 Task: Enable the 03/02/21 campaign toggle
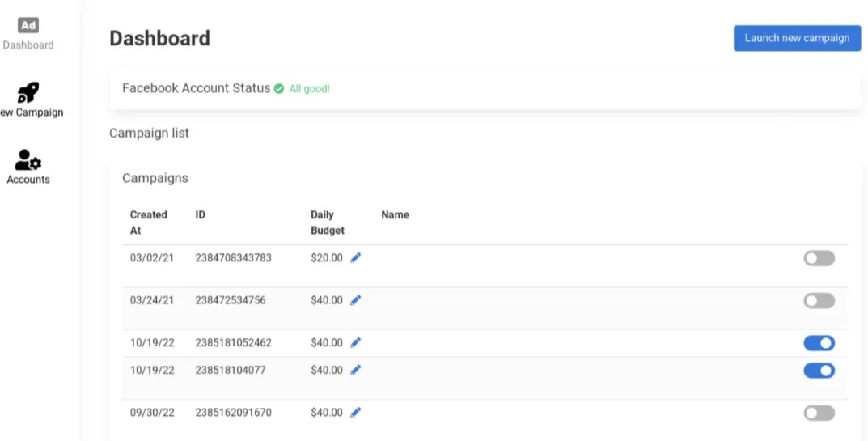tap(819, 258)
